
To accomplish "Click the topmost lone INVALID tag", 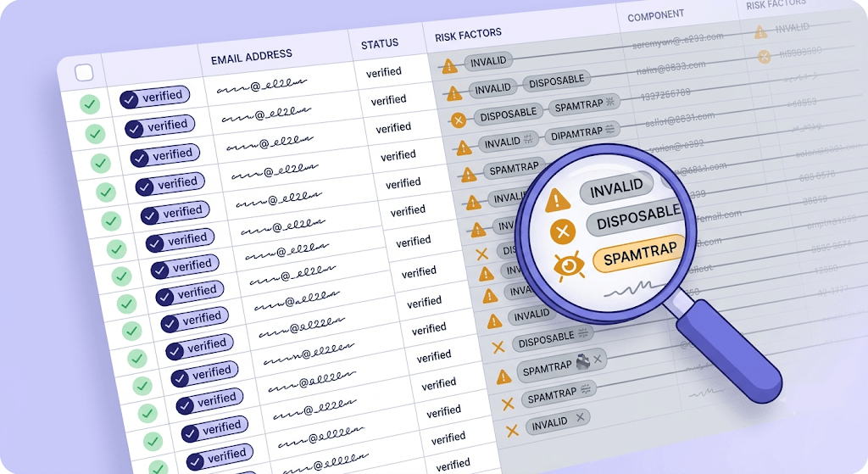I will 488,62.
